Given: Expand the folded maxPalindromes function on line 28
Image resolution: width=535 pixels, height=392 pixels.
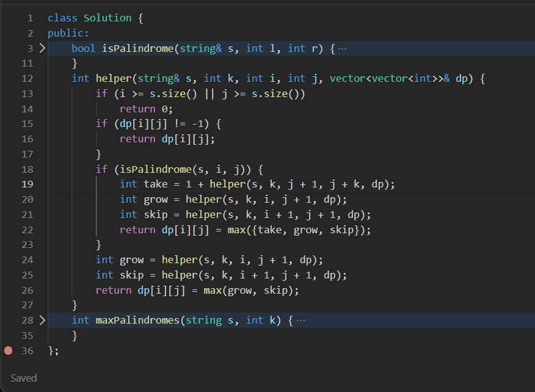Looking at the screenshot, I should pos(42,320).
